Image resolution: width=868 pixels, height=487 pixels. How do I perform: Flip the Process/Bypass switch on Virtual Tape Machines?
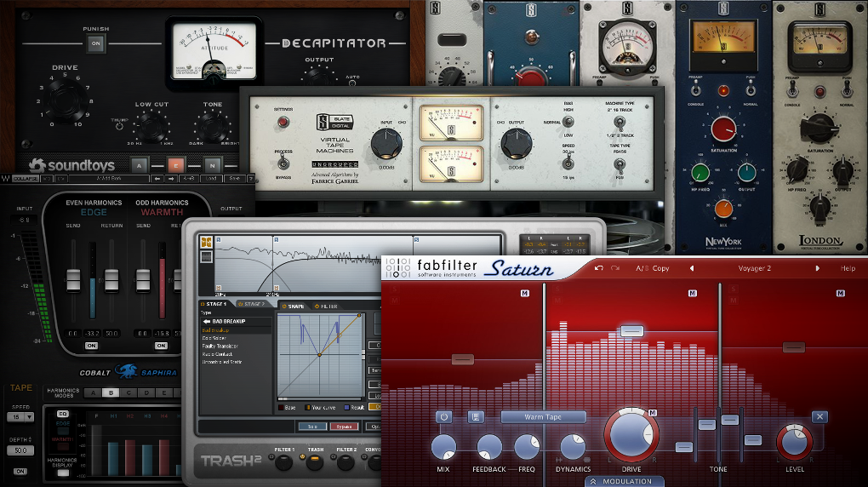[283, 163]
